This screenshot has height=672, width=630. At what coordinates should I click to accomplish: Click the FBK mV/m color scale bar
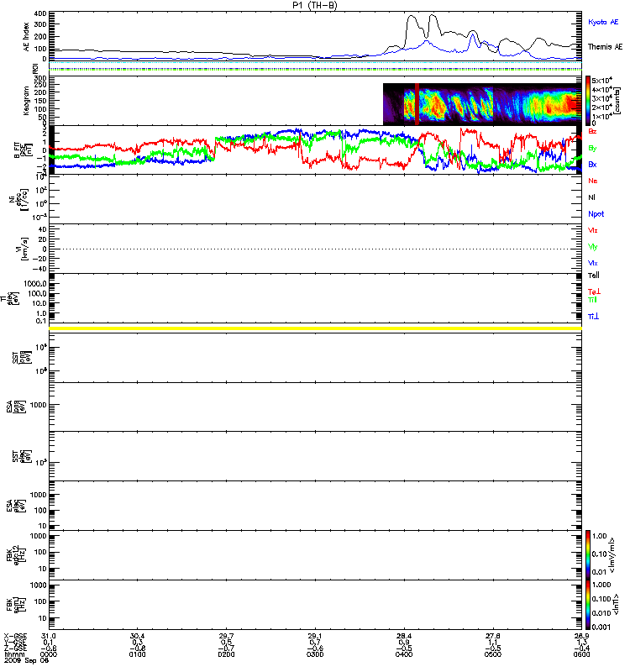click(x=588, y=554)
